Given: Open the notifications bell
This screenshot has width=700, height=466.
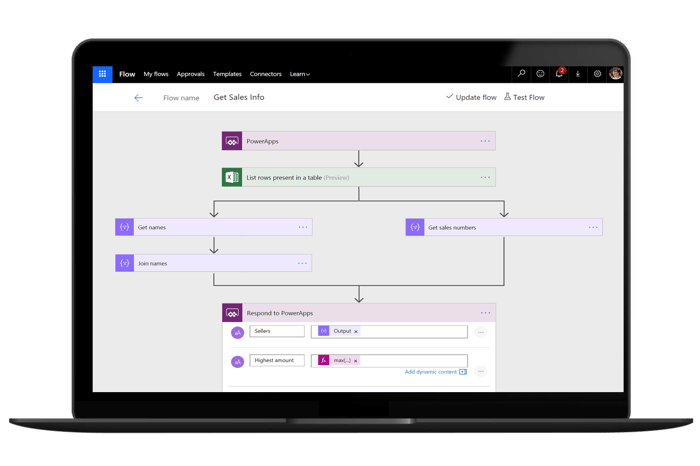Looking at the screenshot, I should coord(559,74).
